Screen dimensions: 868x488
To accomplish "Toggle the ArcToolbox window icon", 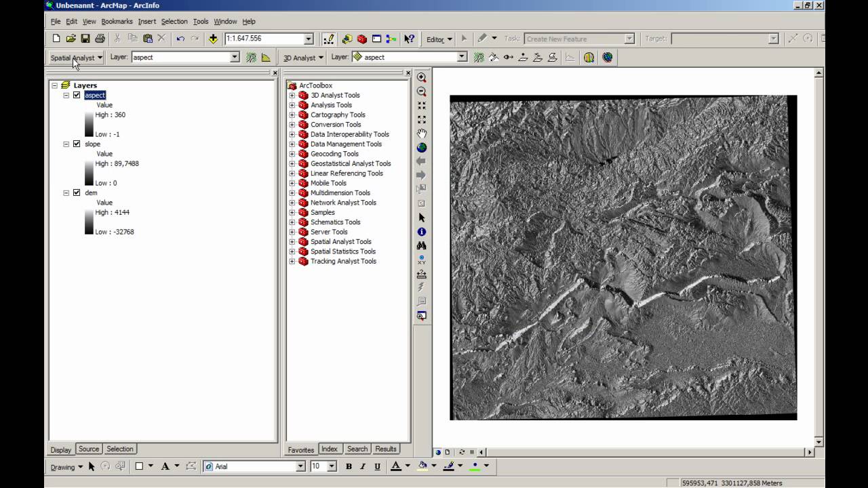I will pos(362,39).
